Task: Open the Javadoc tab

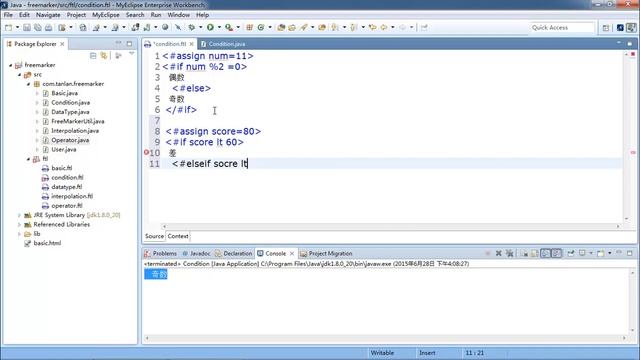Action: pyautogui.click(x=196, y=253)
